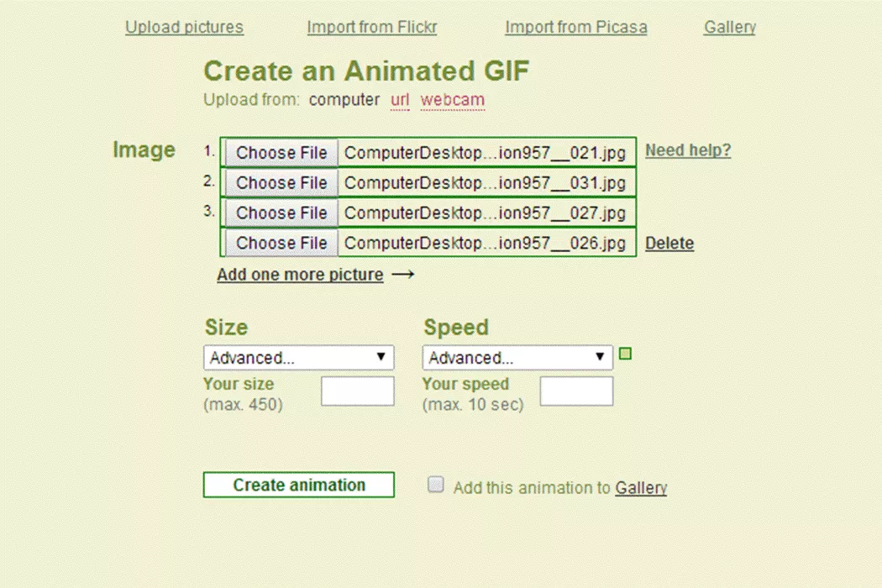Open the Upload pictures page

click(184, 27)
